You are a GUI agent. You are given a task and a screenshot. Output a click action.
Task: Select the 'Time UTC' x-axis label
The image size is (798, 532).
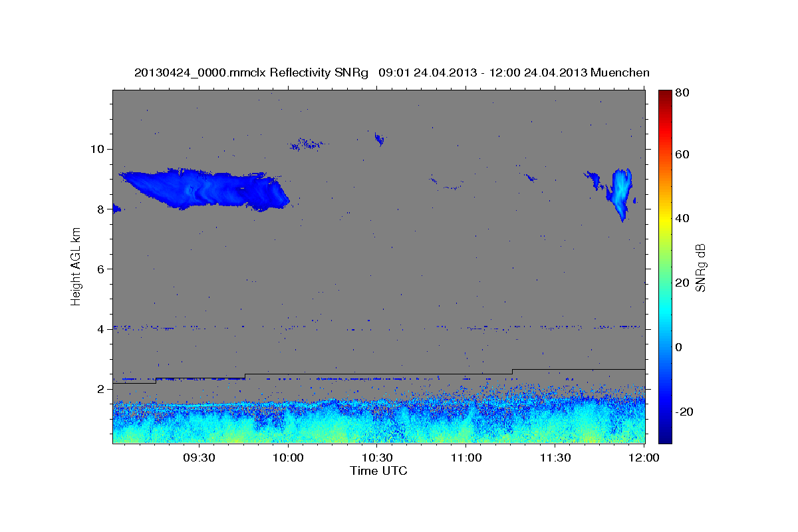click(x=378, y=471)
